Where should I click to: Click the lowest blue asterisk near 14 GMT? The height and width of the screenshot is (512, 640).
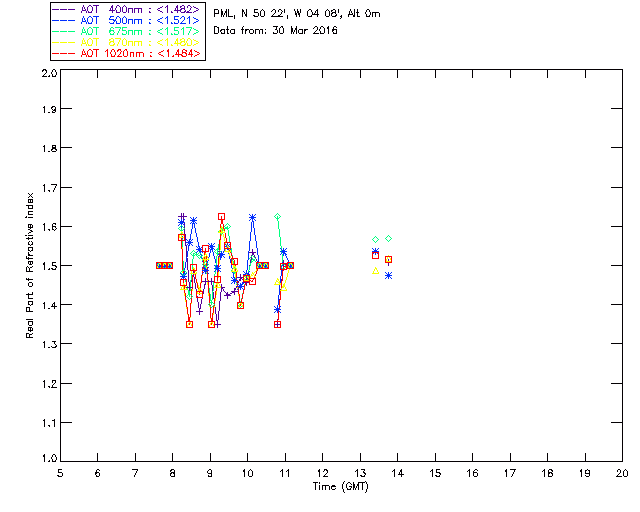(389, 276)
